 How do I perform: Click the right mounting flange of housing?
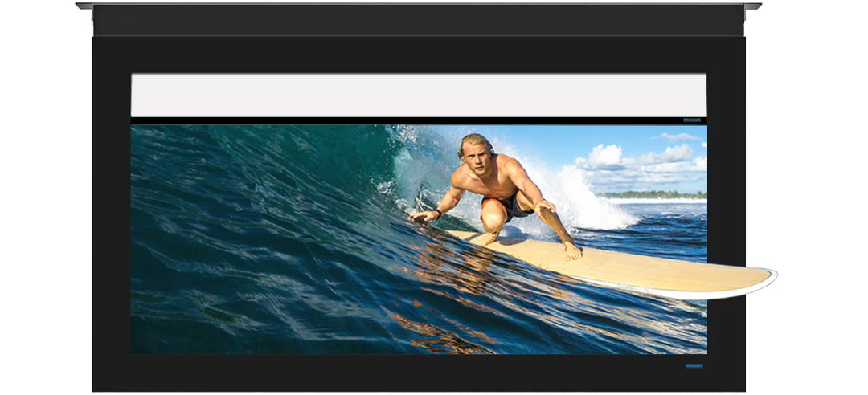click(753, 6)
